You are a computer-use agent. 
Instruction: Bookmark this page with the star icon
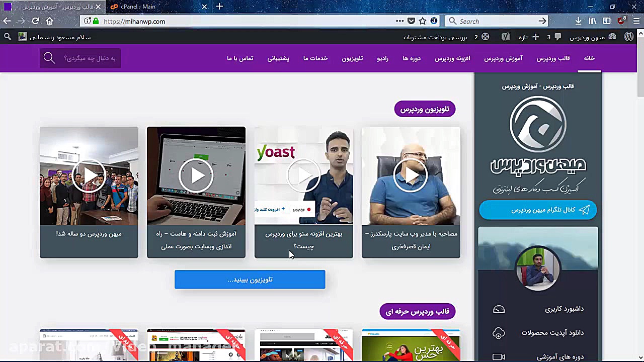tap(423, 21)
